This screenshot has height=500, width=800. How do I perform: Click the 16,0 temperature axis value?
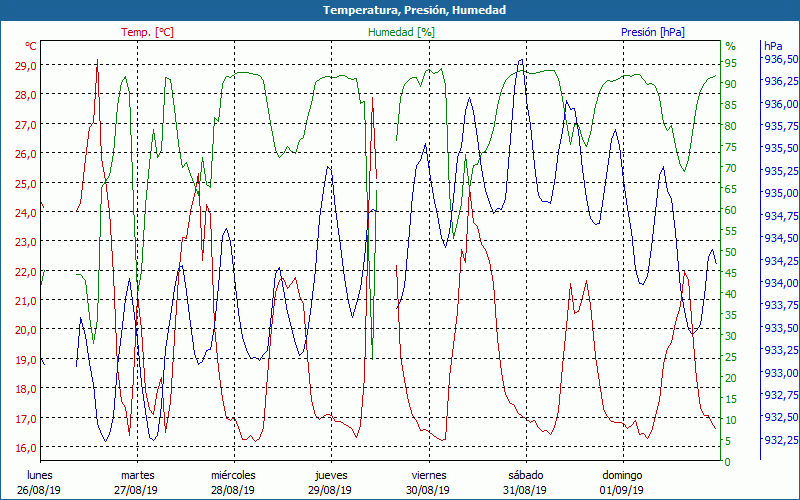[26, 447]
